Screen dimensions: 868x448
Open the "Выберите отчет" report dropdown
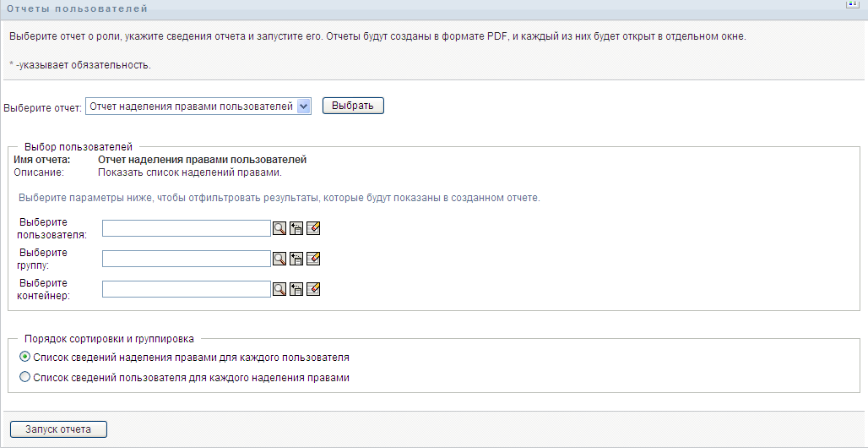tap(199, 107)
